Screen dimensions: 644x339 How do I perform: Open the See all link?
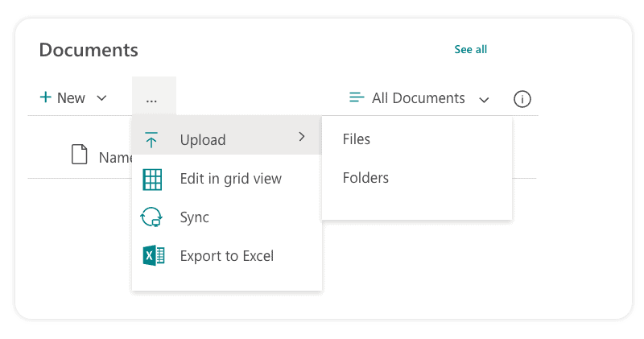(x=470, y=50)
